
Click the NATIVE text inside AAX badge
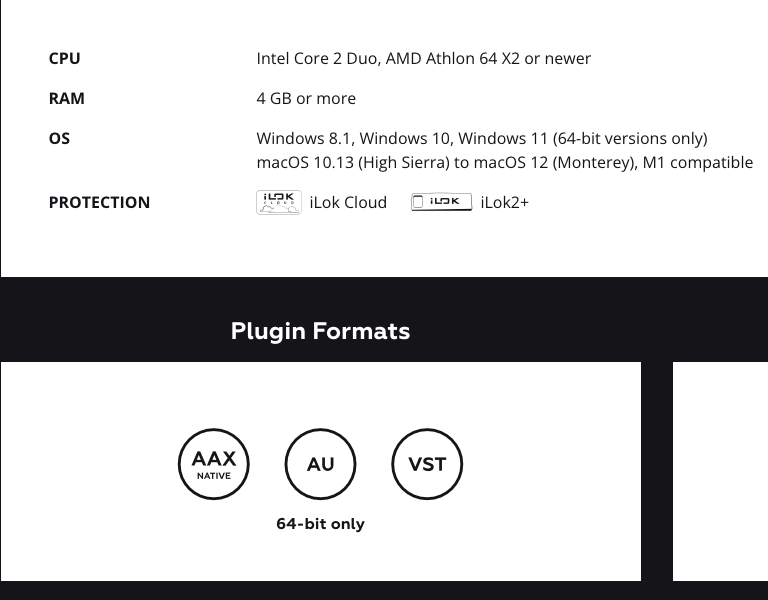pyautogui.click(x=214, y=476)
